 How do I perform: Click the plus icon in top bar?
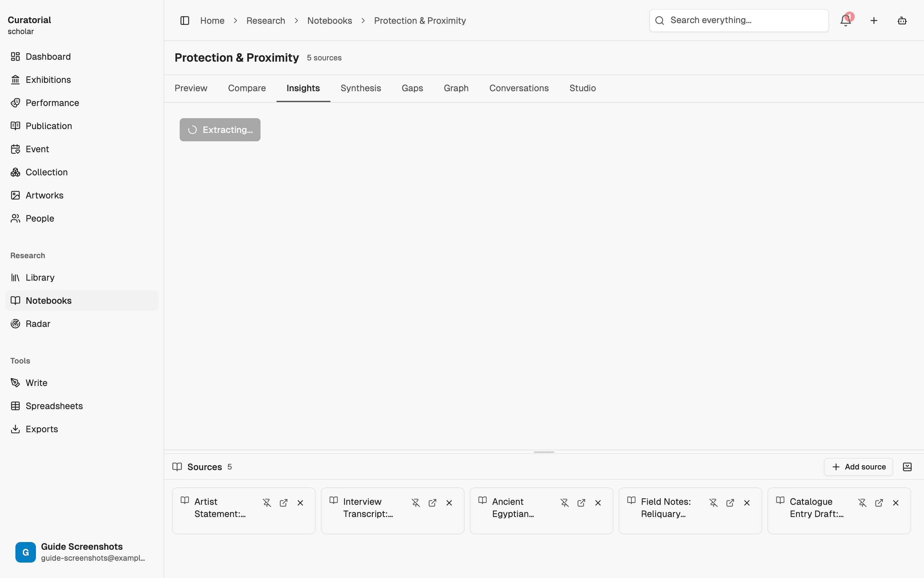pos(874,21)
